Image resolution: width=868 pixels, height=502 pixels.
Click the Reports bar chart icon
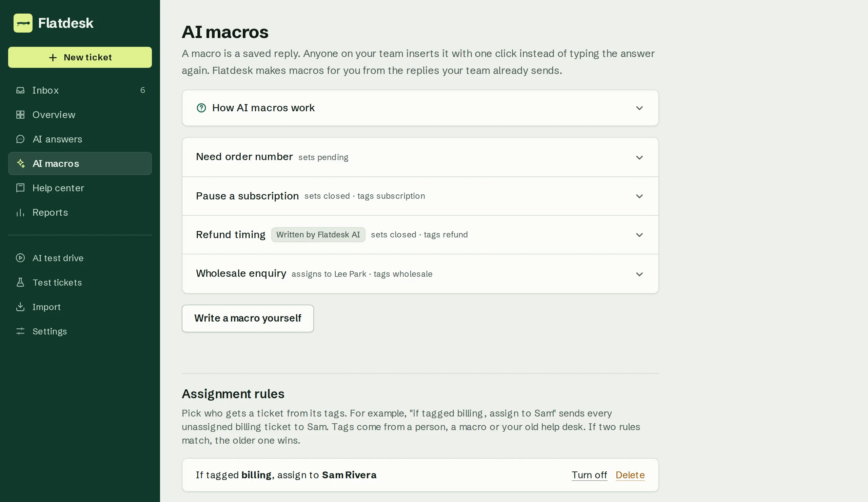pos(20,213)
